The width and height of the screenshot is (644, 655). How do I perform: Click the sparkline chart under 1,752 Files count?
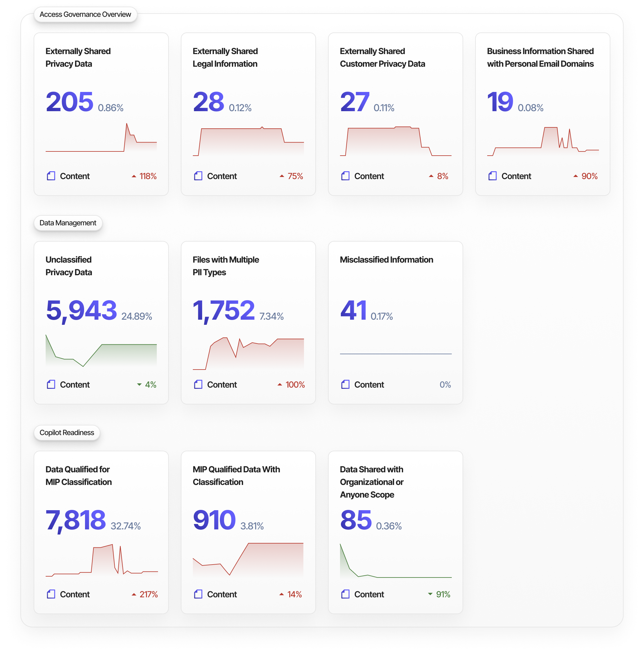click(248, 354)
